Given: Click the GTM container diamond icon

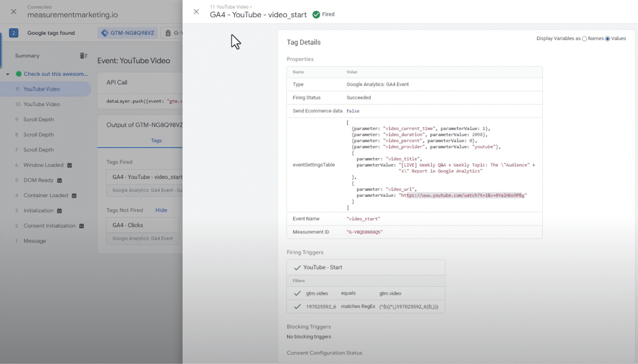Looking at the screenshot, I should (x=105, y=33).
